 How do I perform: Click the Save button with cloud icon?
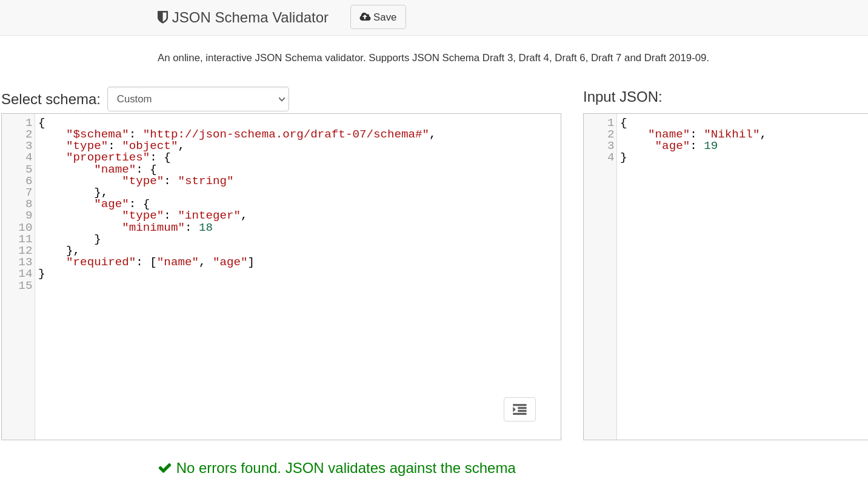378,17
